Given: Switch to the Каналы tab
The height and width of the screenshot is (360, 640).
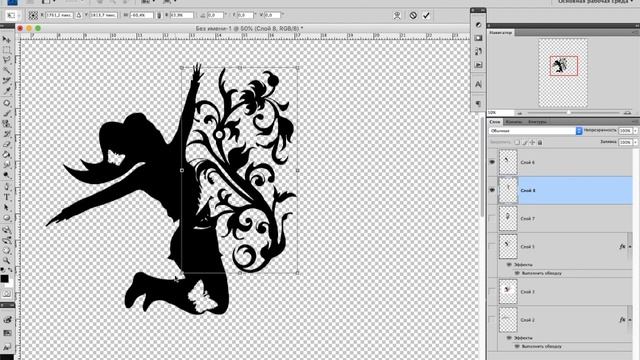Looking at the screenshot, I should (x=513, y=122).
